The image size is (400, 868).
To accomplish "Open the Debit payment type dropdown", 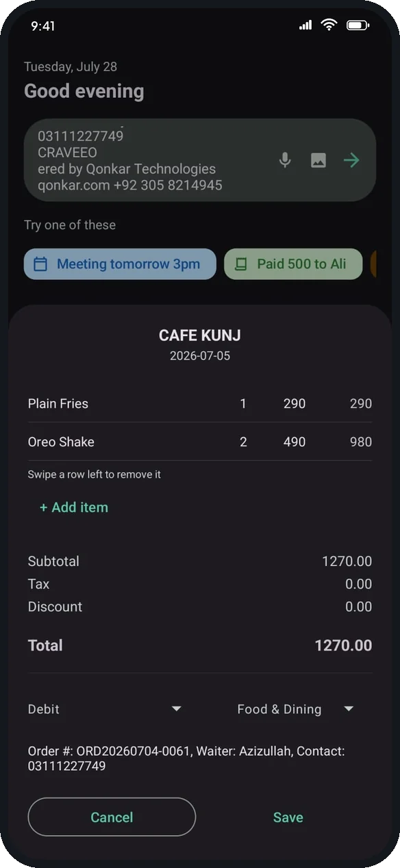I will click(x=105, y=709).
